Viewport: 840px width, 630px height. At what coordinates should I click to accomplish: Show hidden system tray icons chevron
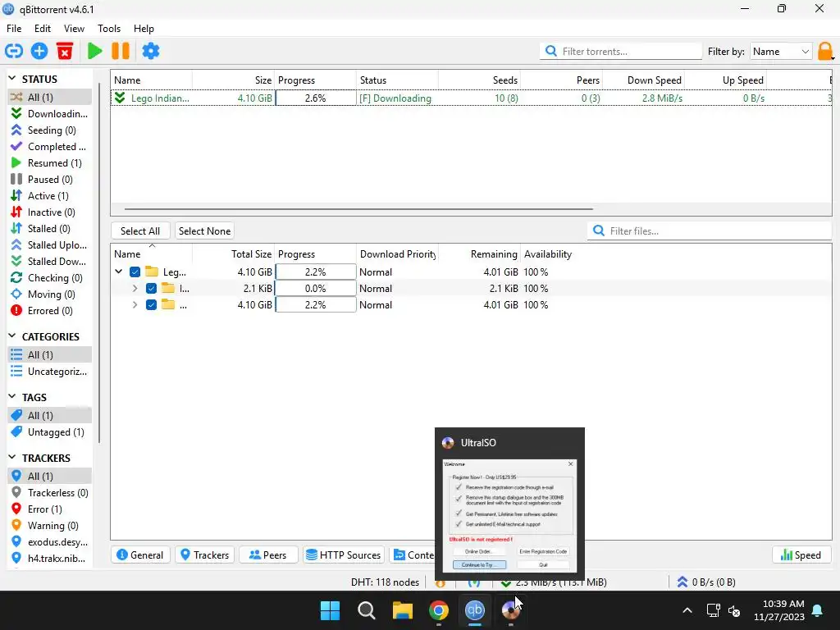[687, 610]
